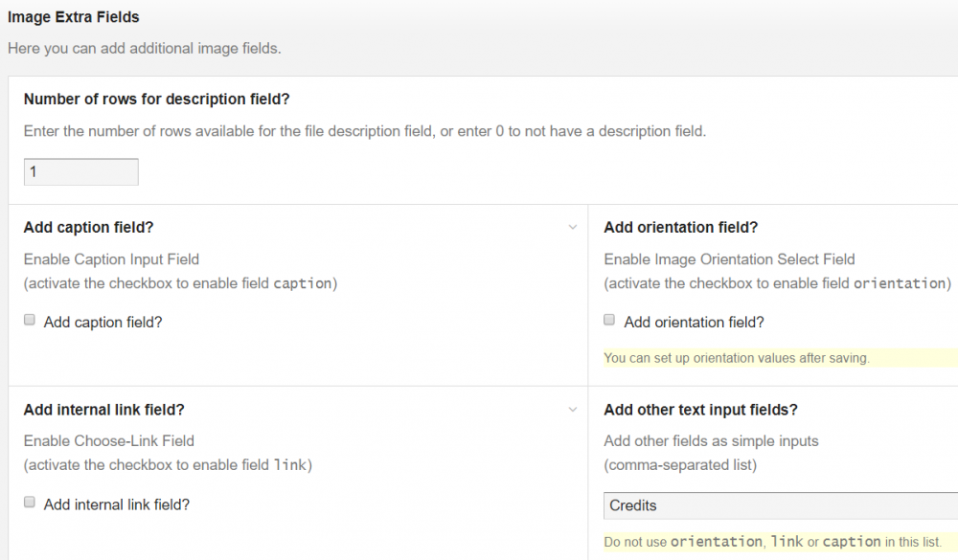The width and height of the screenshot is (958, 560).
Task: Focus the description rows number input
Action: [81, 172]
